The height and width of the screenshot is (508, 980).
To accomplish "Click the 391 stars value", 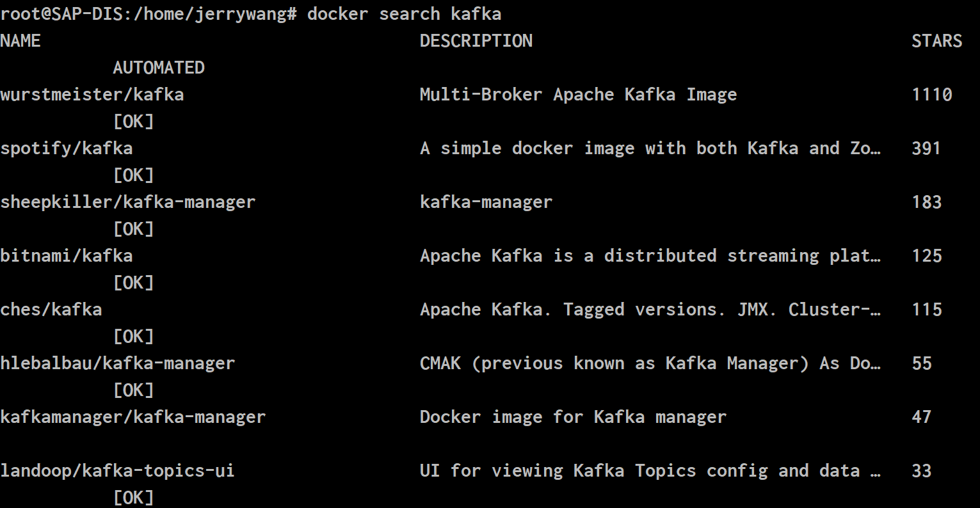I will pyautogui.click(x=926, y=148).
